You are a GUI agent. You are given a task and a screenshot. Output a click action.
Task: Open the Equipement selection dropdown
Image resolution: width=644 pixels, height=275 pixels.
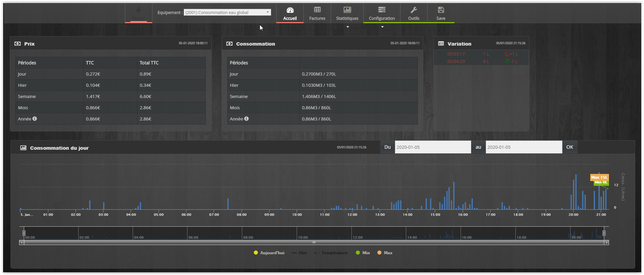tap(227, 13)
